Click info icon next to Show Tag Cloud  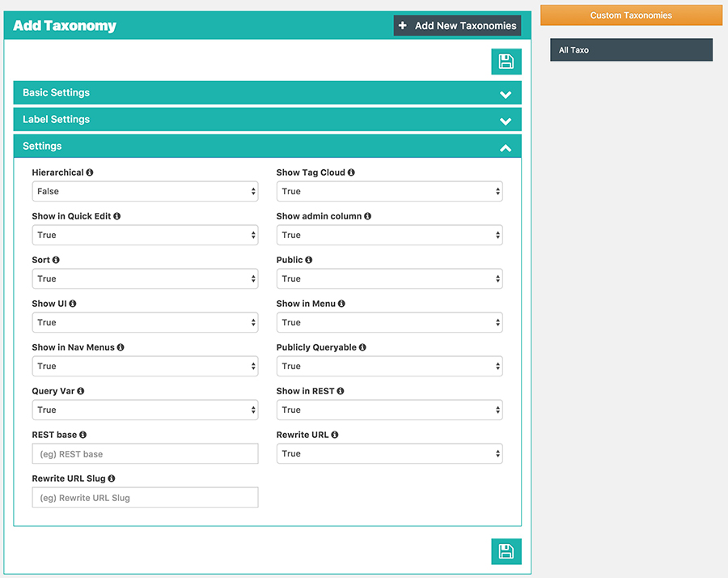point(351,172)
